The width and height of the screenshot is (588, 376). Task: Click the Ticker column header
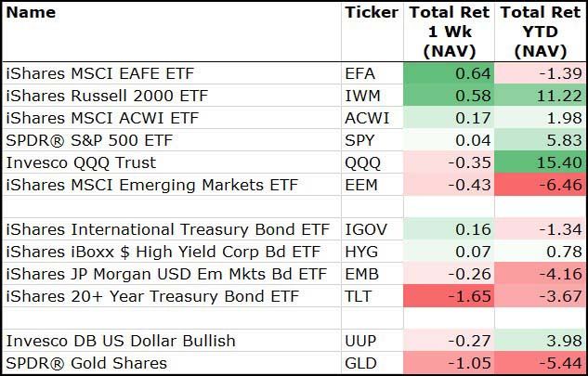pyautogui.click(x=371, y=13)
